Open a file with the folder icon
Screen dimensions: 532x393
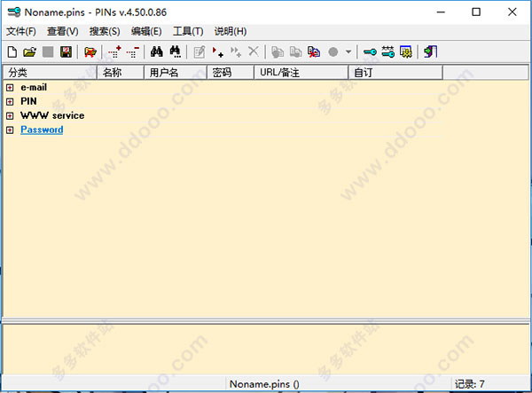(30, 52)
